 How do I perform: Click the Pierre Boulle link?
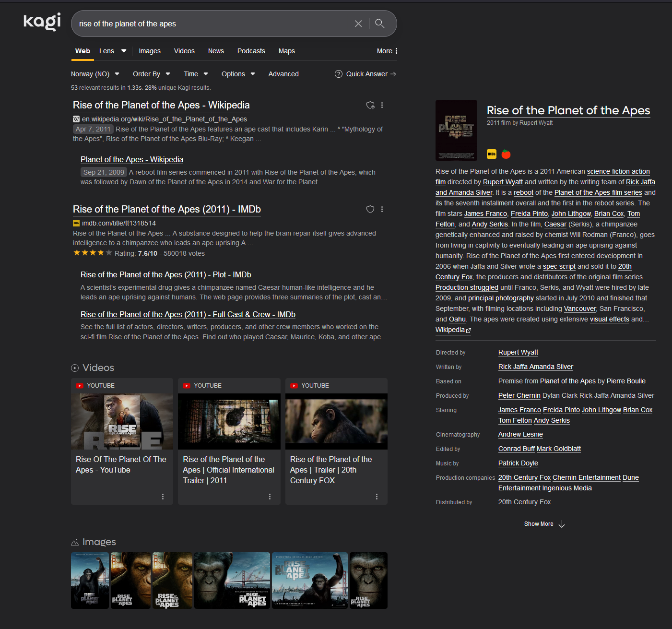pyautogui.click(x=626, y=381)
